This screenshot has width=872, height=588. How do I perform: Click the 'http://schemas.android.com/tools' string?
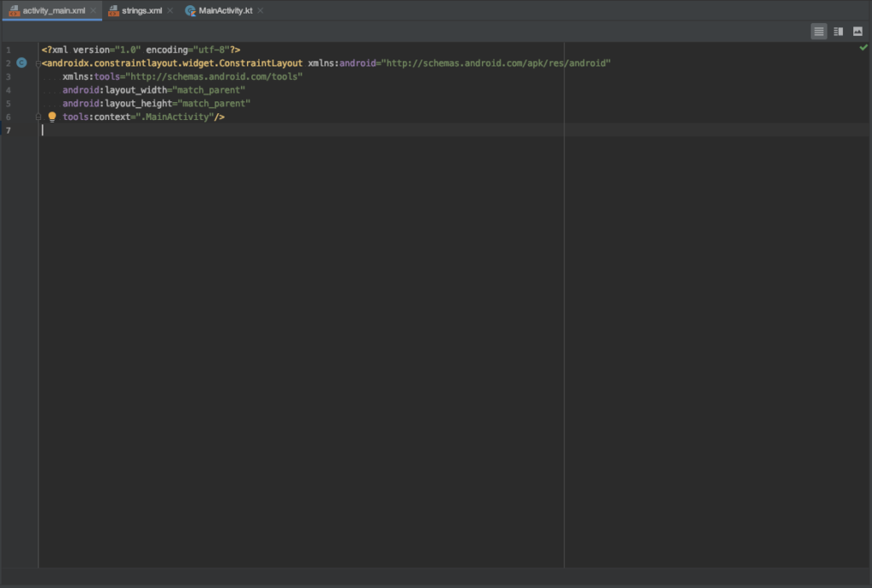coord(214,77)
